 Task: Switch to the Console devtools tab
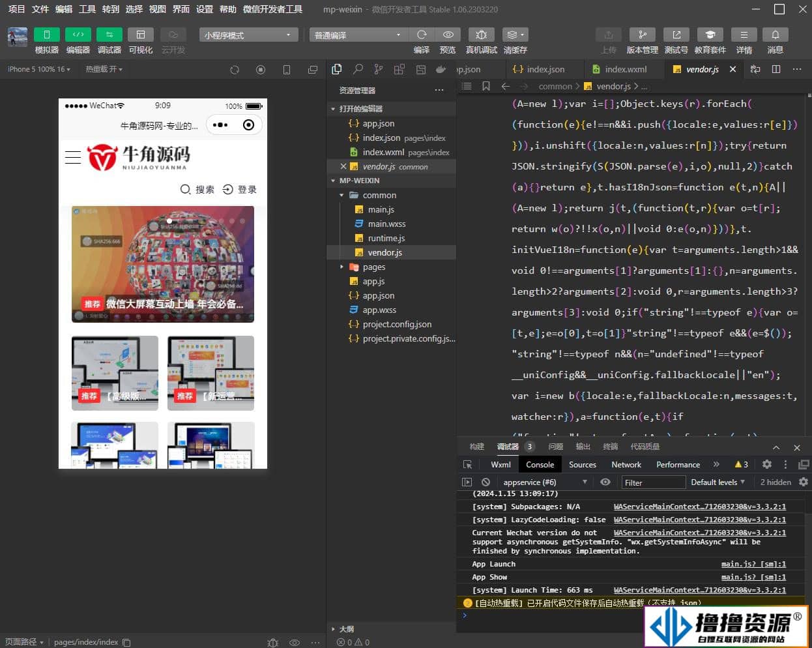click(540, 464)
